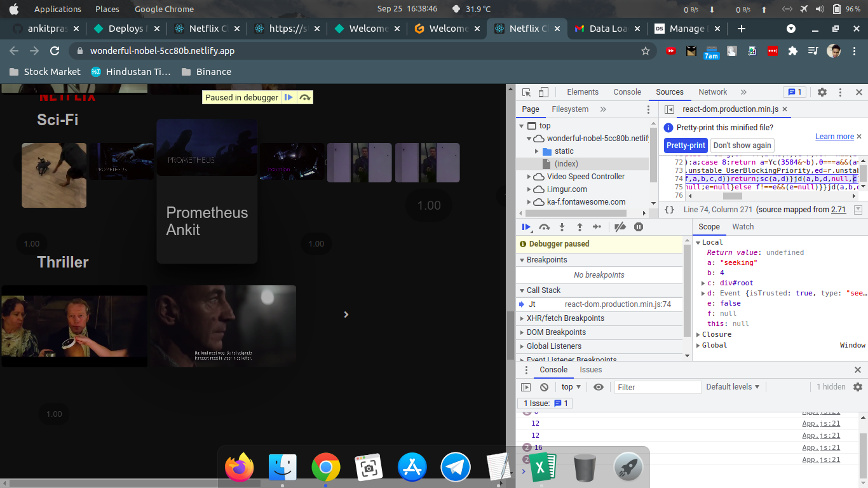Expand the Closure scope
This screenshot has height=488, width=868.
coord(697,335)
